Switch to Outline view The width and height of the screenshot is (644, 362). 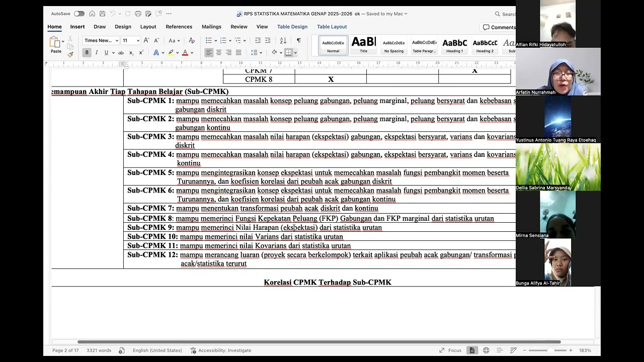pyautogui.click(x=500, y=350)
